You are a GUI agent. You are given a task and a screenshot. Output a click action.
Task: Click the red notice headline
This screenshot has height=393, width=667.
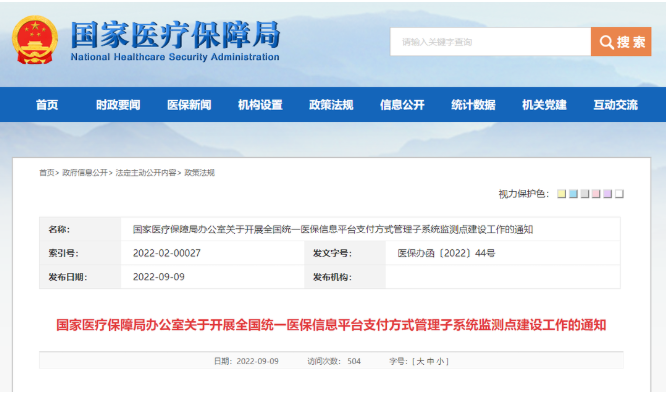[x=331, y=325]
